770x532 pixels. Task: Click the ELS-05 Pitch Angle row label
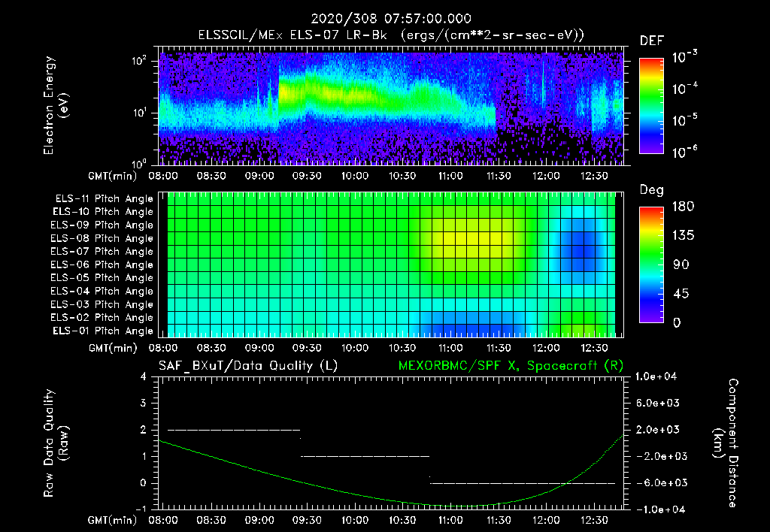pos(102,278)
